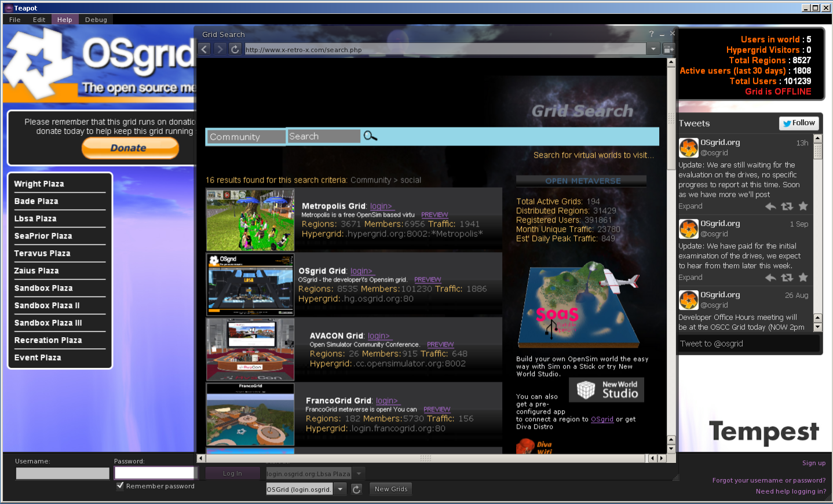Click the Diva Wifi logo
Screen dimensions: 833x504
coord(535,447)
